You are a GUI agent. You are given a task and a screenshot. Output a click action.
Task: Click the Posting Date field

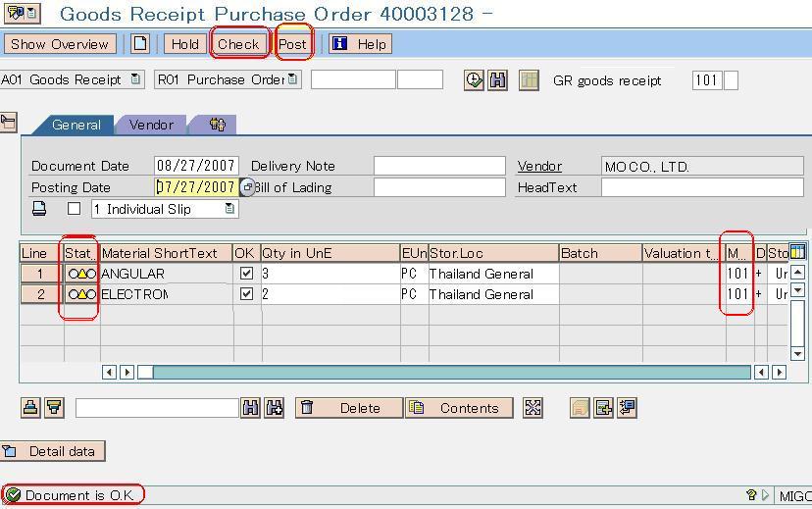196,187
